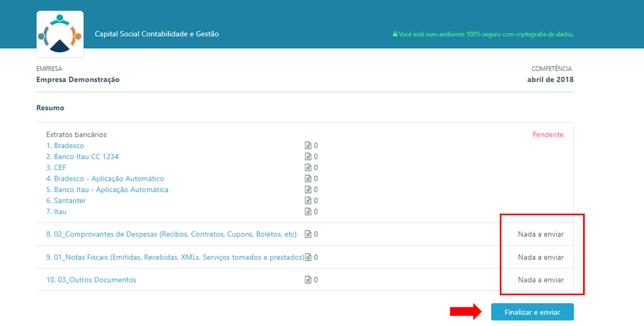Click the Extratos bancários heading
The height and width of the screenshot is (326, 644).
coord(77,134)
